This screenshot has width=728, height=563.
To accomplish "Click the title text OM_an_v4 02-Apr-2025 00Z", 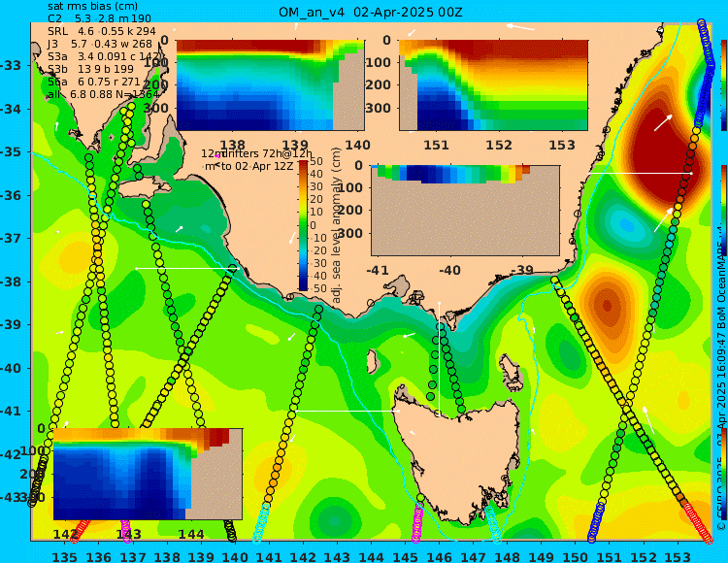I will (371, 13).
